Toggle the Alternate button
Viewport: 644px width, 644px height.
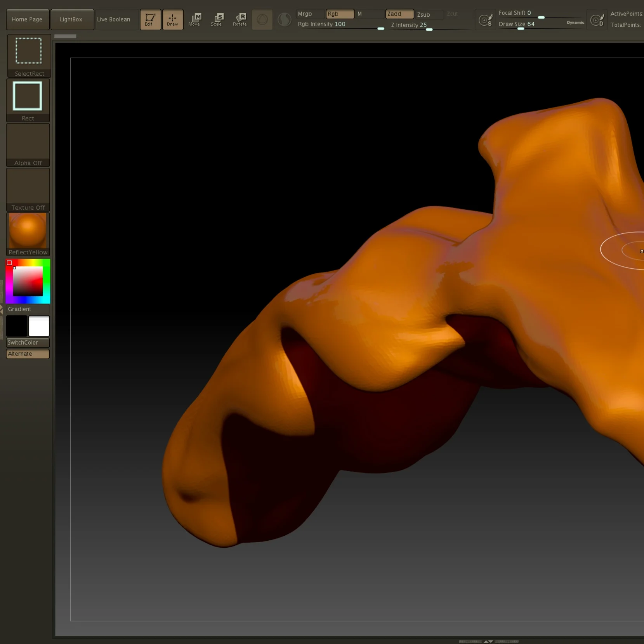tap(28, 354)
